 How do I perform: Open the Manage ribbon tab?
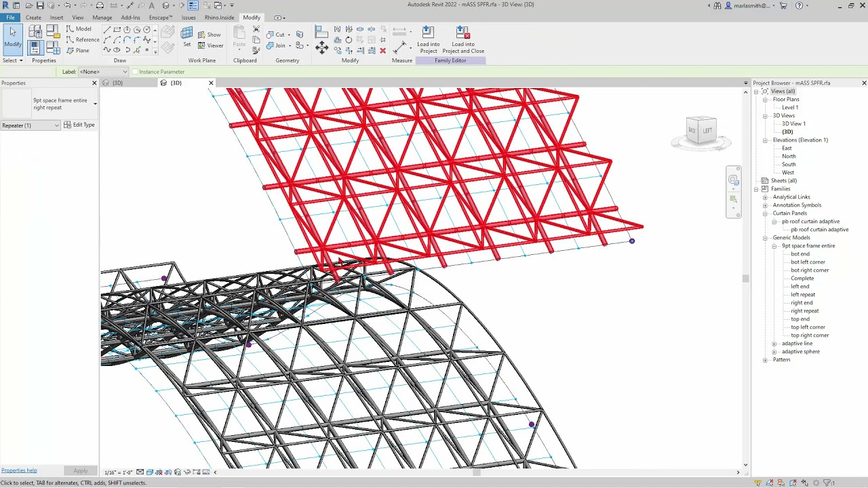coord(102,18)
